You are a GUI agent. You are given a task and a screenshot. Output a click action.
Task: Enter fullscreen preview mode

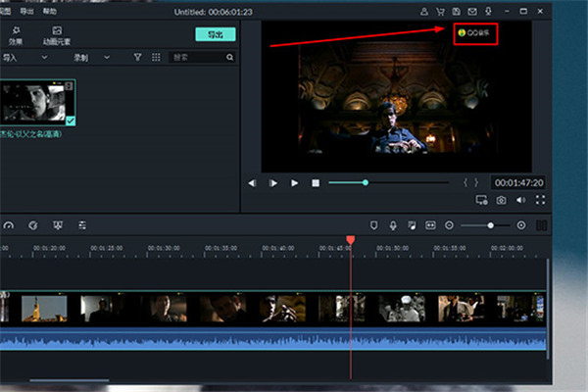tap(539, 200)
